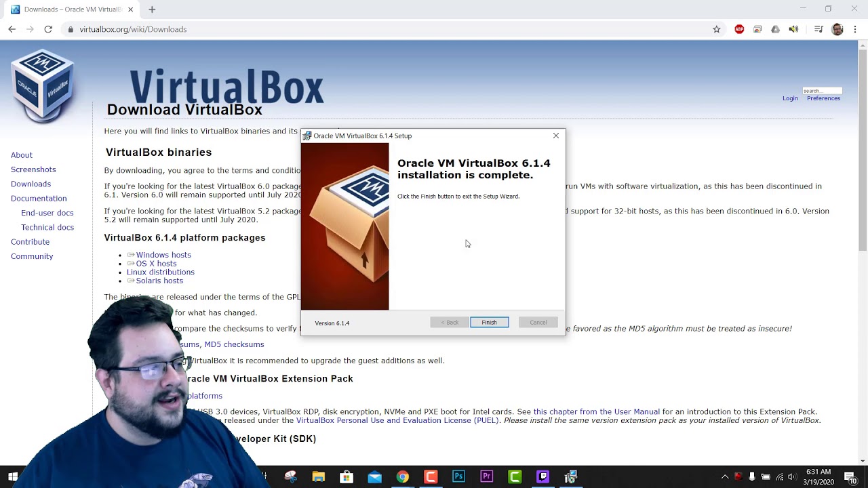This screenshot has width=868, height=488.
Task: Click the speaker volume extension icon
Action: (793, 29)
